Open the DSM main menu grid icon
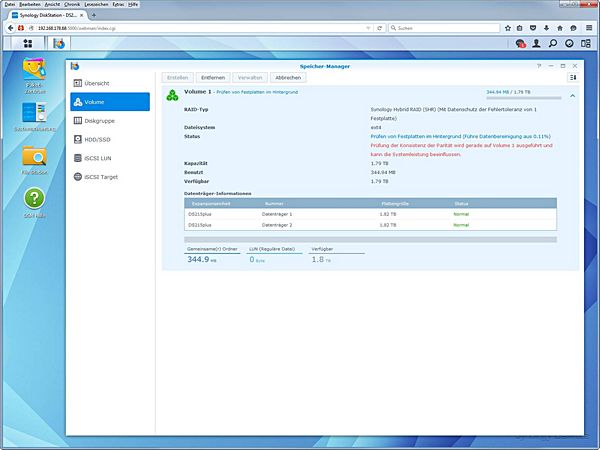 pos(28,44)
